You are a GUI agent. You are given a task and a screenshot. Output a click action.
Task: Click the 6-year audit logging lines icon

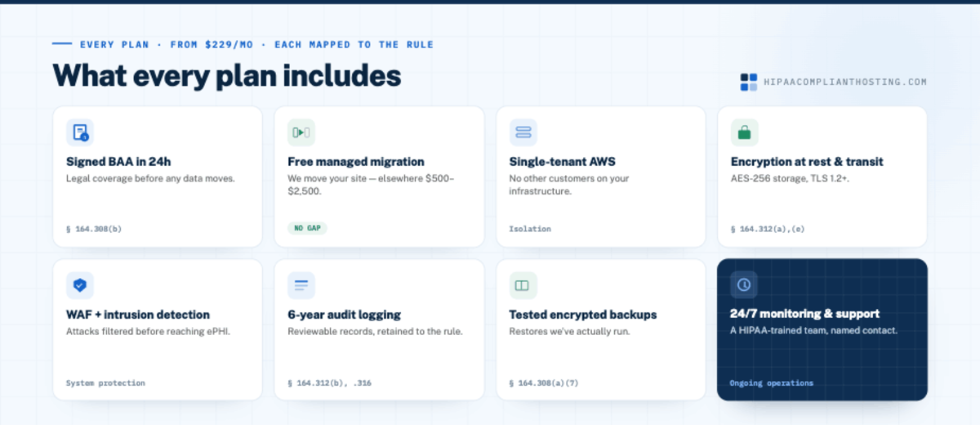coord(301,285)
